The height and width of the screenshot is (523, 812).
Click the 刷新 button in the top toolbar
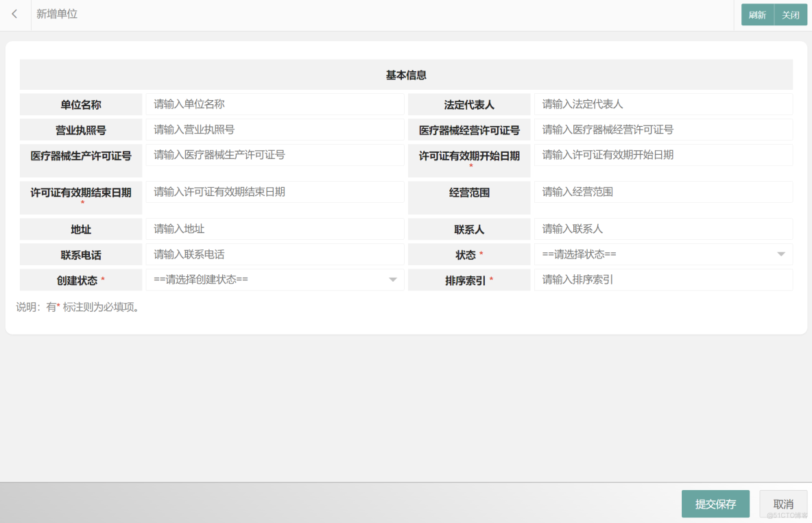757,14
